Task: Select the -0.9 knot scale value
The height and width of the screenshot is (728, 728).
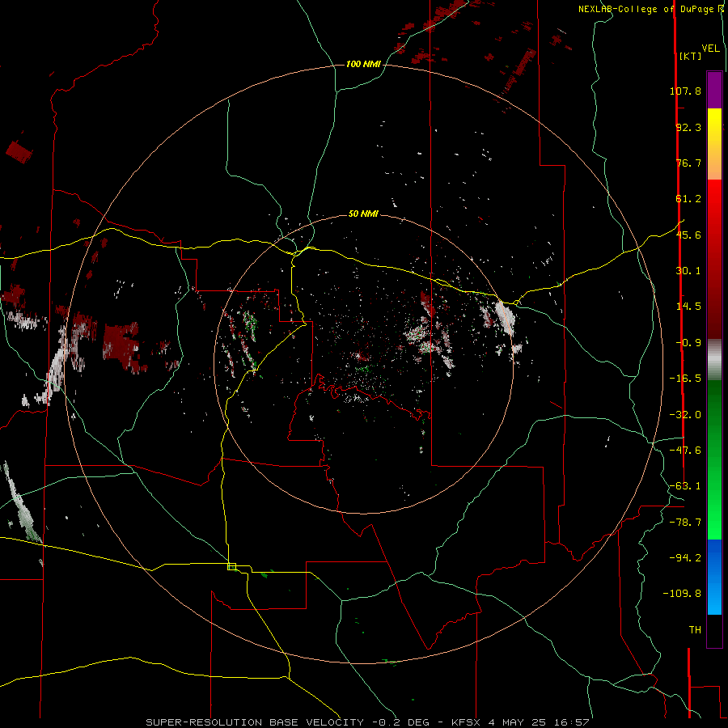Action: tap(688, 343)
